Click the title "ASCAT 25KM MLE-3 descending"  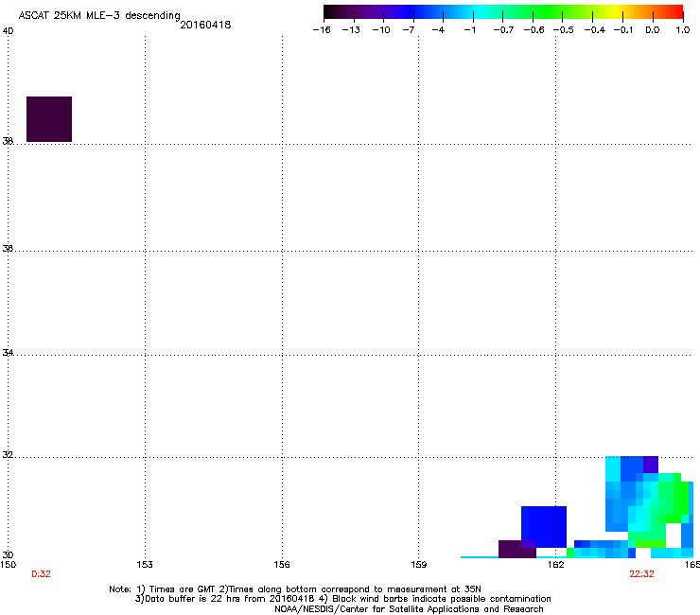click(x=99, y=15)
